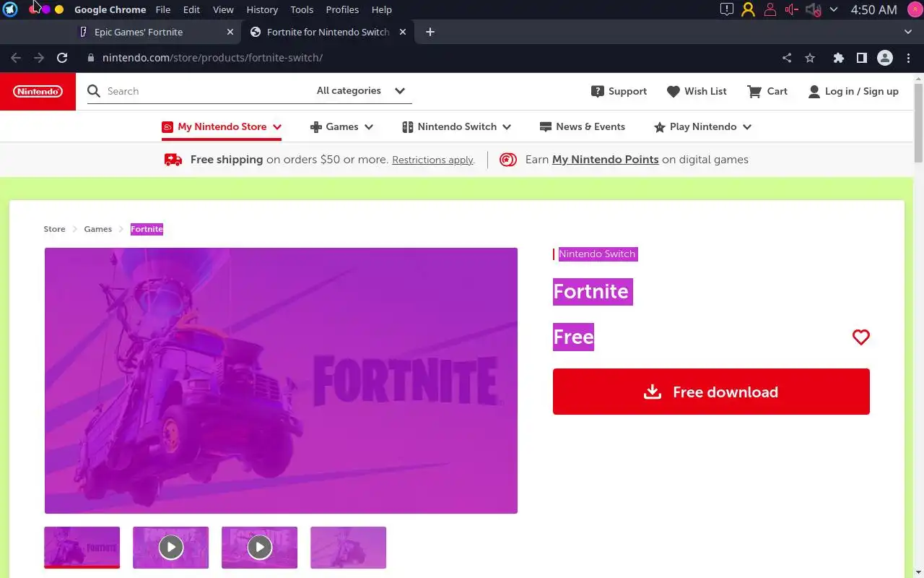The height and width of the screenshot is (578, 924).
Task: Open the File menu
Action: point(163,9)
